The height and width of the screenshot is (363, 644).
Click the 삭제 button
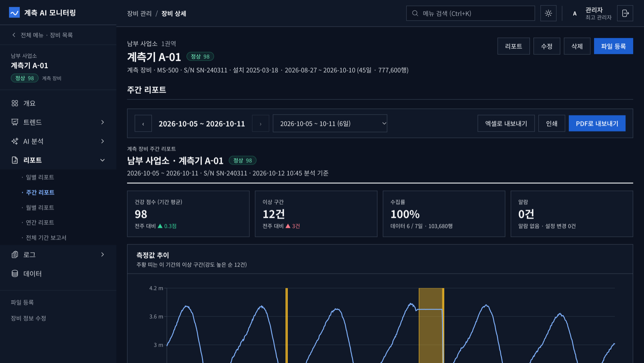(x=577, y=46)
